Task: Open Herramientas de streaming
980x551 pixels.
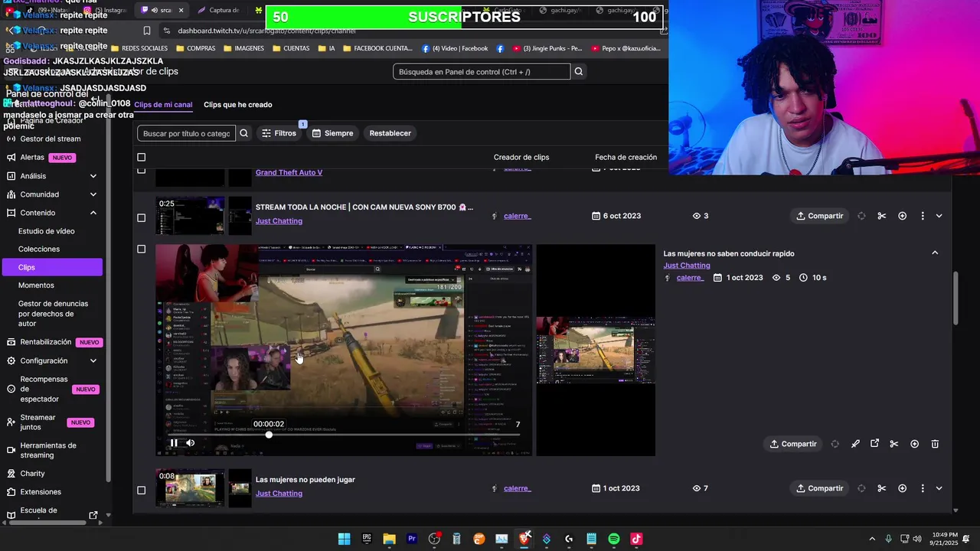Action: tap(48, 450)
